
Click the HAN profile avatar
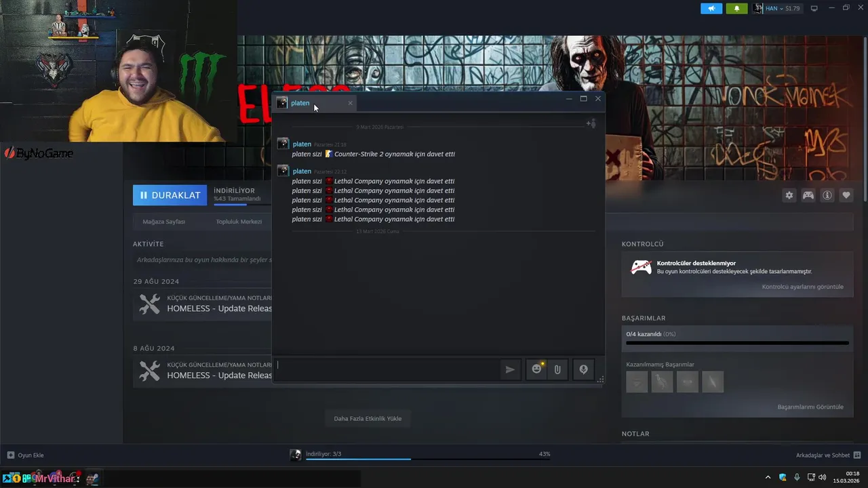[x=758, y=8]
